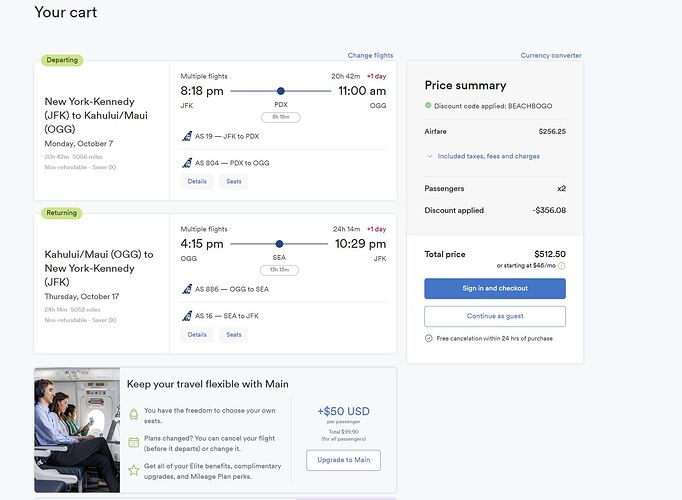This screenshot has height=500, width=682.
Task: Open the Change flights link
Action: tap(370, 56)
